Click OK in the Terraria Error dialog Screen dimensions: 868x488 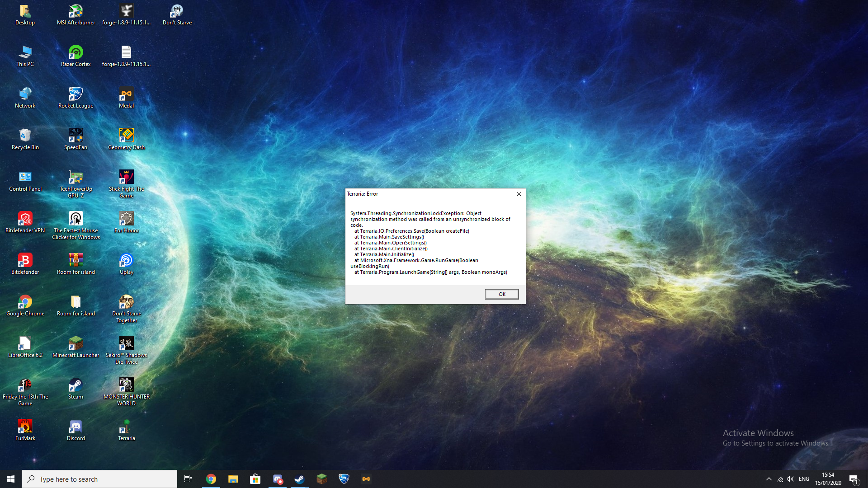[502, 294]
